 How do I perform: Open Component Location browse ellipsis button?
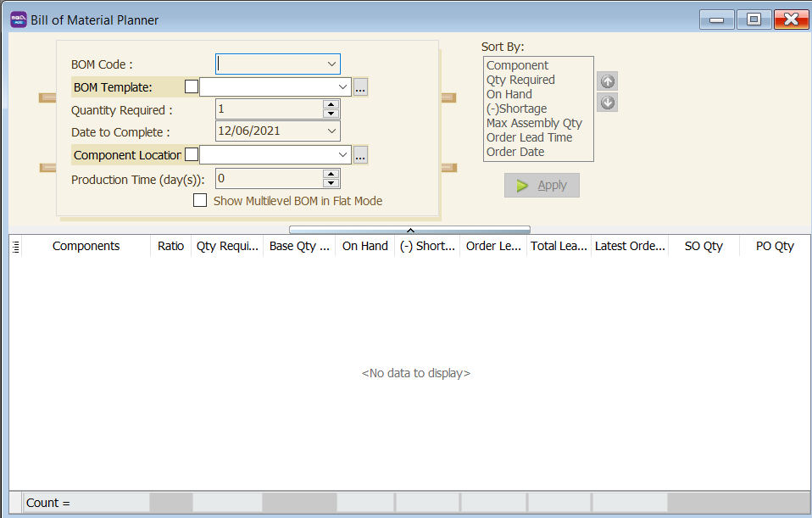pos(360,154)
